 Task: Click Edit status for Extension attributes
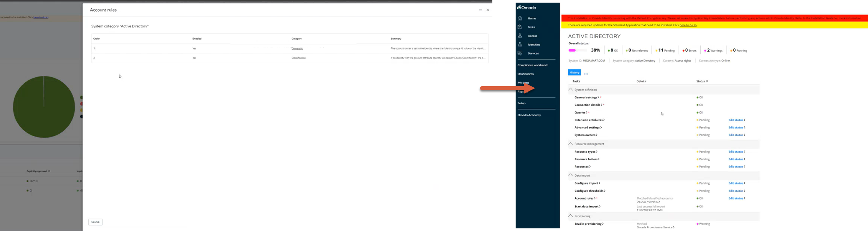pyautogui.click(x=737, y=120)
